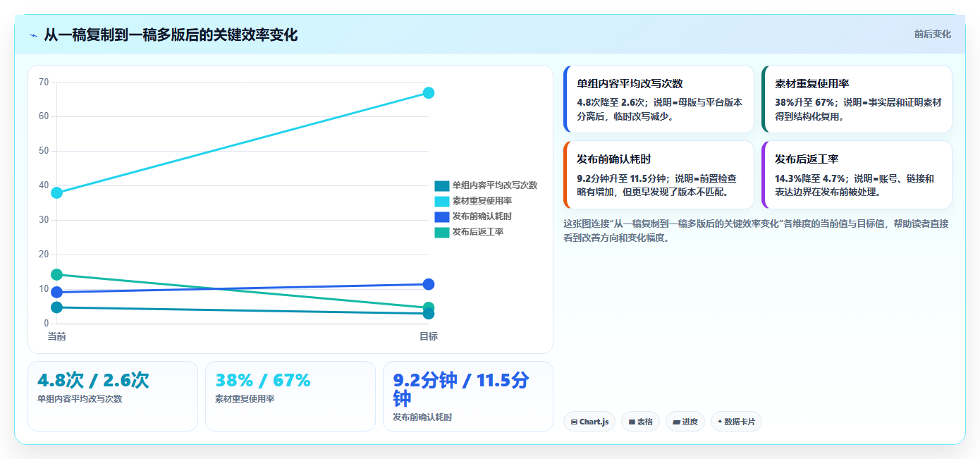Image resolution: width=980 pixels, height=459 pixels.
Task: Click the 发布前确认耗时 point at 当前
Action: coord(57,292)
